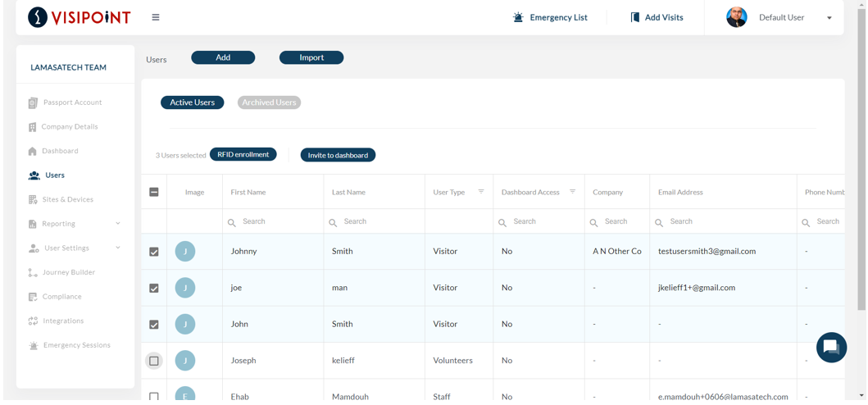Click the VisiPoint logo
Viewport: 868px width, 405px height.
(x=80, y=17)
